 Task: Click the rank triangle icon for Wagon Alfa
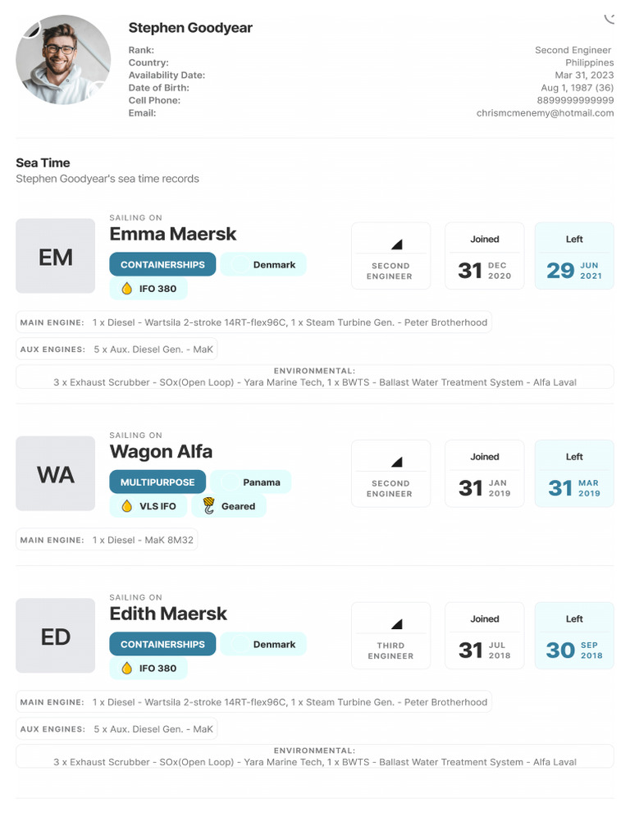point(396,462)
